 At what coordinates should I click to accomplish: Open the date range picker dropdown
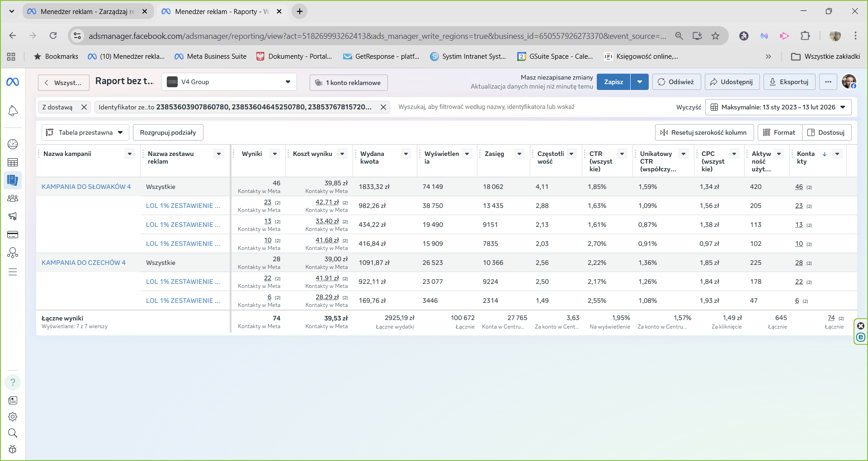click(x=778, y=107)
